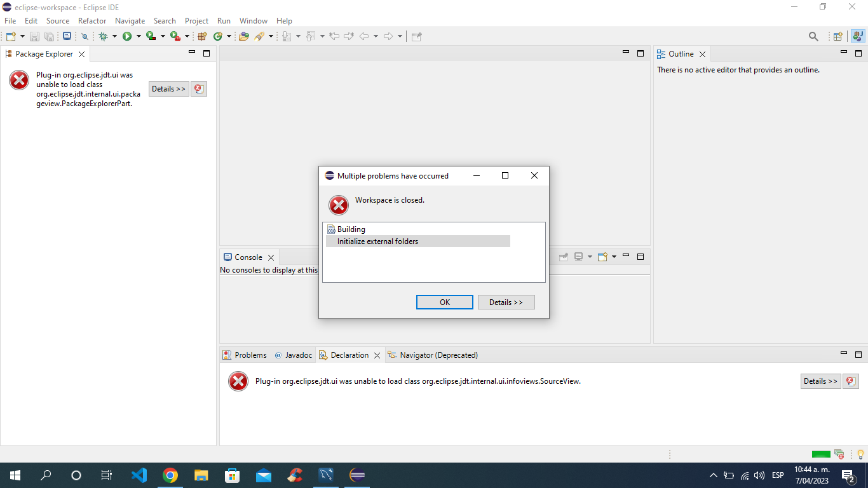Expand the Open Console dropdown arrow

click(614, 257)
